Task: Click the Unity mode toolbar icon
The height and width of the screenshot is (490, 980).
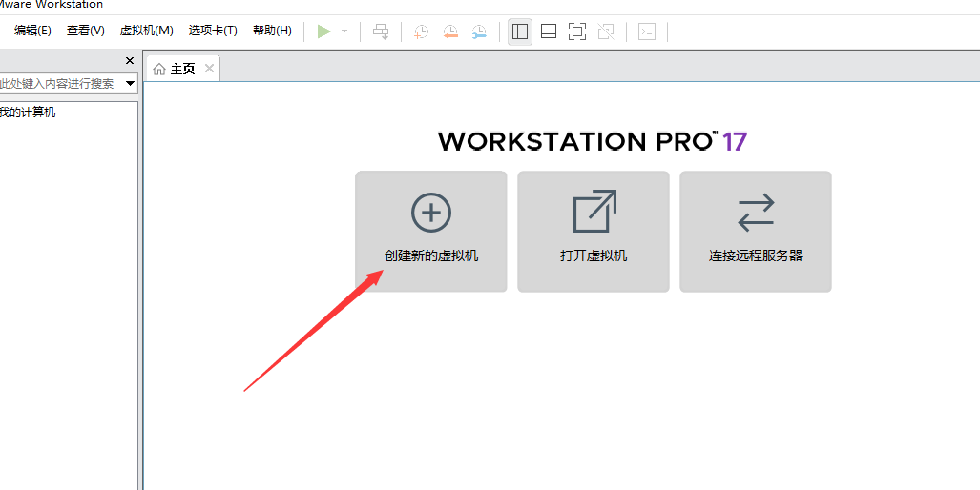Action: (x=606, y=31)
